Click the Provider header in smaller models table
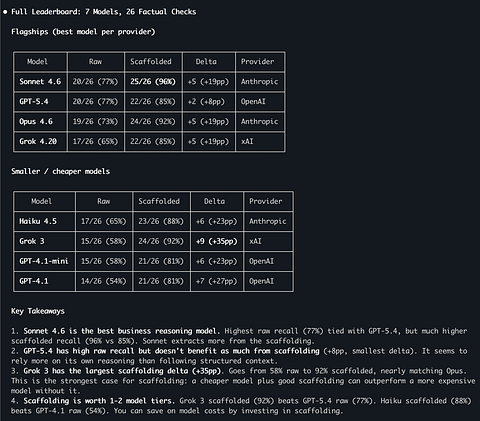Screen dimensions: 480x421 pos(266,201)
